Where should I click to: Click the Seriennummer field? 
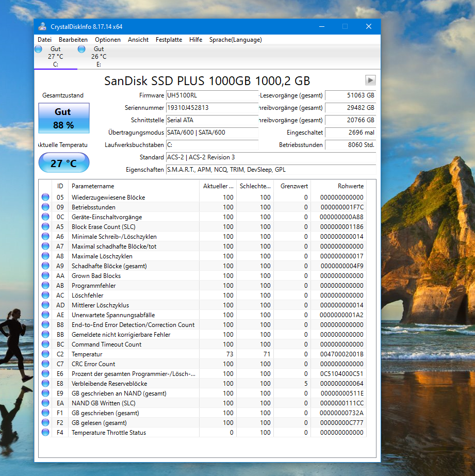click(x=212, y=108)
